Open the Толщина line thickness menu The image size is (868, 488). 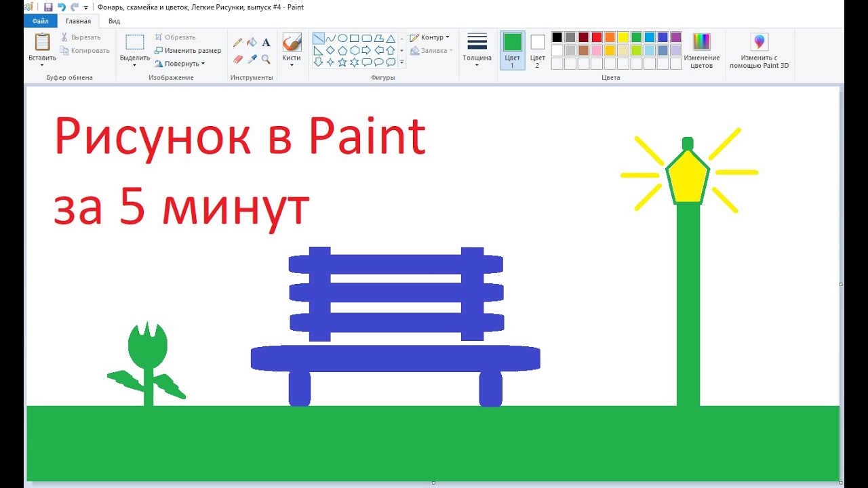(477, 49)
